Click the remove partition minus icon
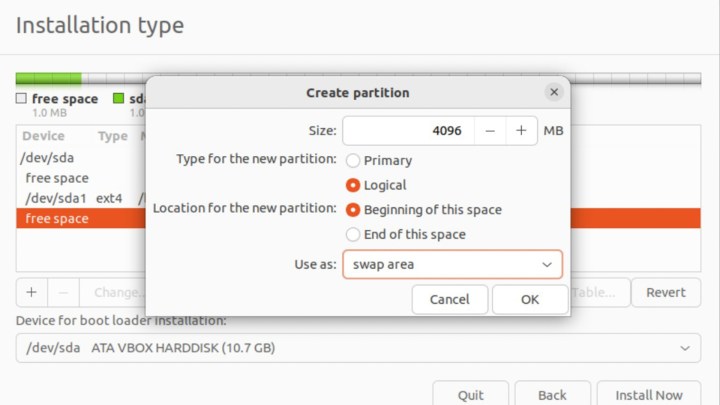Viewport: 720px width, 405px height. coord(63,292)
